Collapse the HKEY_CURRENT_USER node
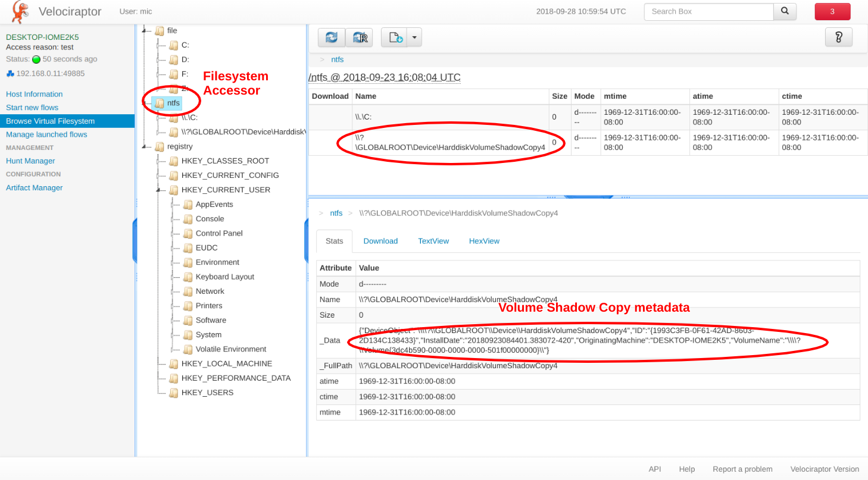The width and height of the screenshot is (868, 480). pyautogui.click(x=158, y=190)
